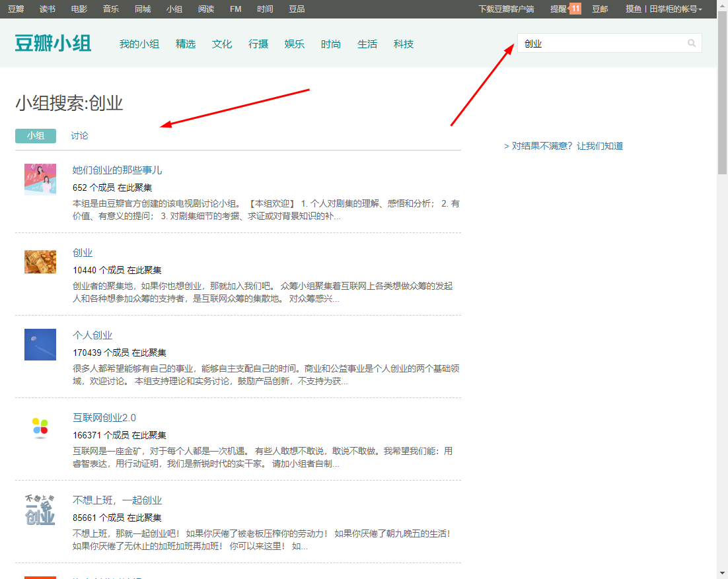The height and width of the screenshot is (579, 728).
Task: Open avatar of 她们创业的那些事儿 group
Action: [x=40, y=179]
